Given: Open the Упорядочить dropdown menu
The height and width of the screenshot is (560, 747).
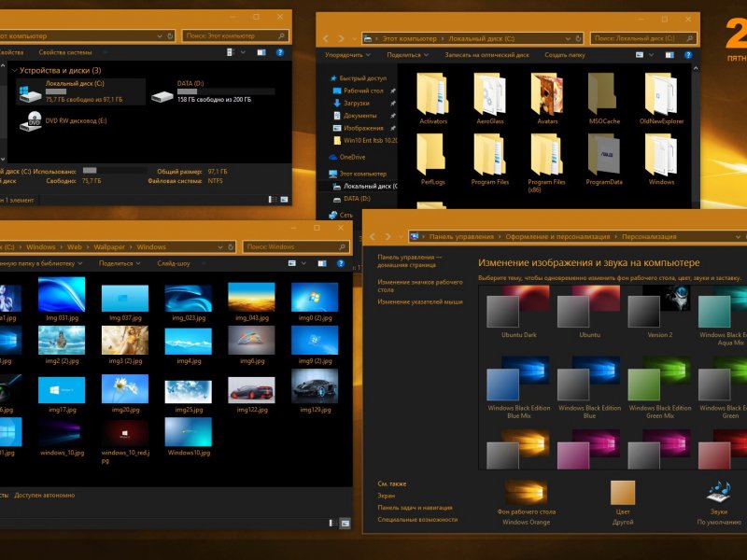Looking at the screenshot, I should click(x=347, y=55).
